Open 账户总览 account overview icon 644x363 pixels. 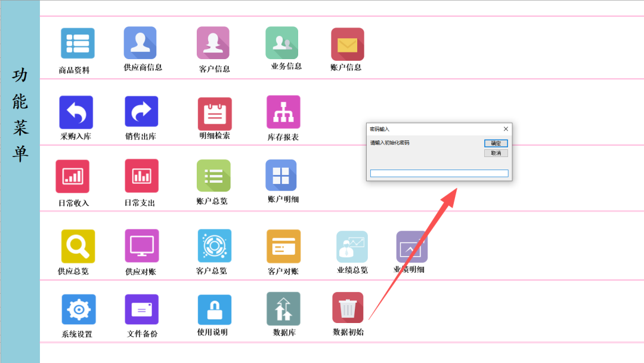tap(213, 176)
